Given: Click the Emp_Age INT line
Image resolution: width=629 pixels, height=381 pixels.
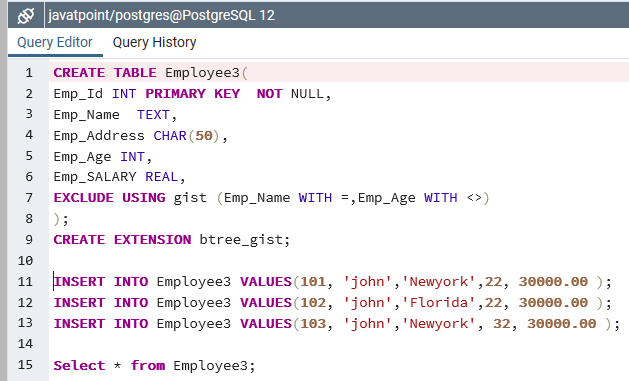Looking at the screenshot, I should tap(103, 156).
